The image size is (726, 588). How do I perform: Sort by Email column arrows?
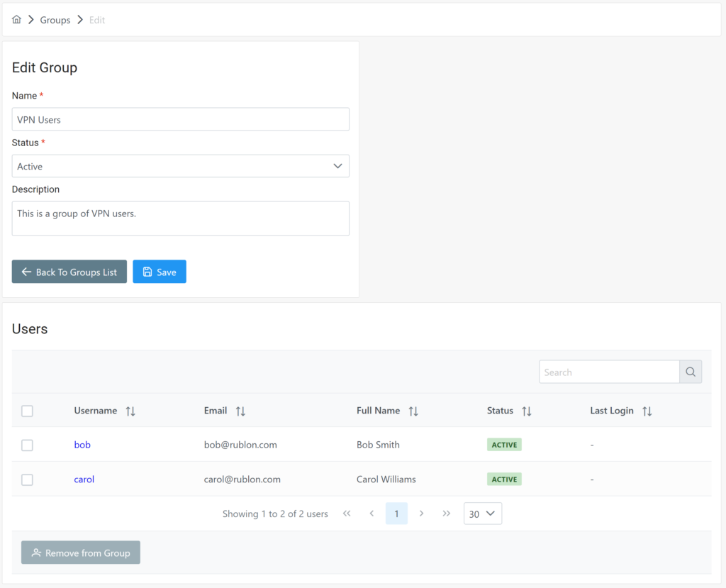[x=240, y=411]
